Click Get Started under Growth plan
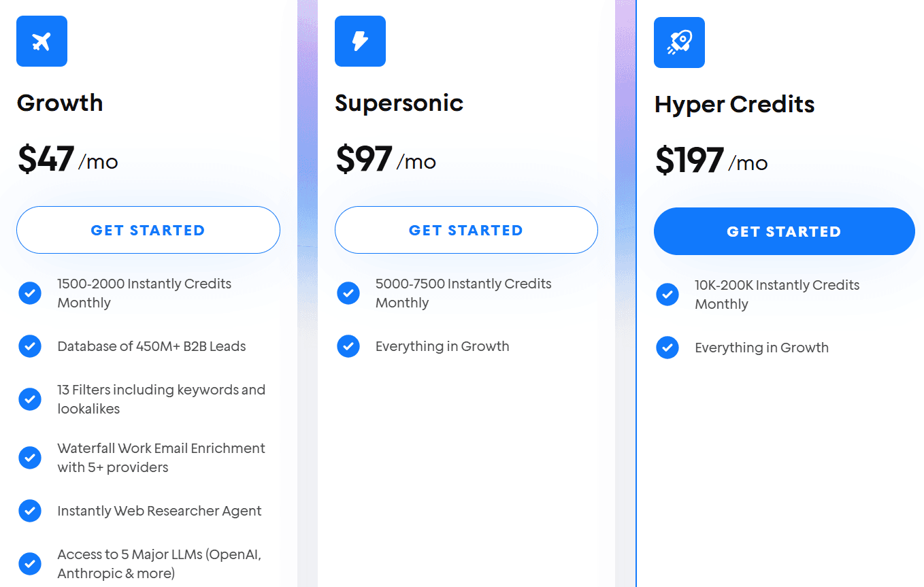924x587 pixels. coord(148,230)
